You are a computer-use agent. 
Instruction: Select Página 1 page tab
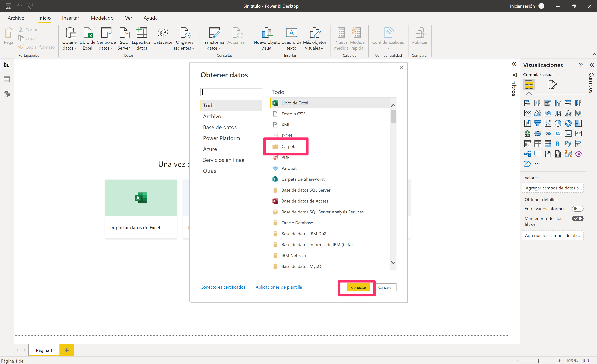pyautogui.click(x=44, y=350)
